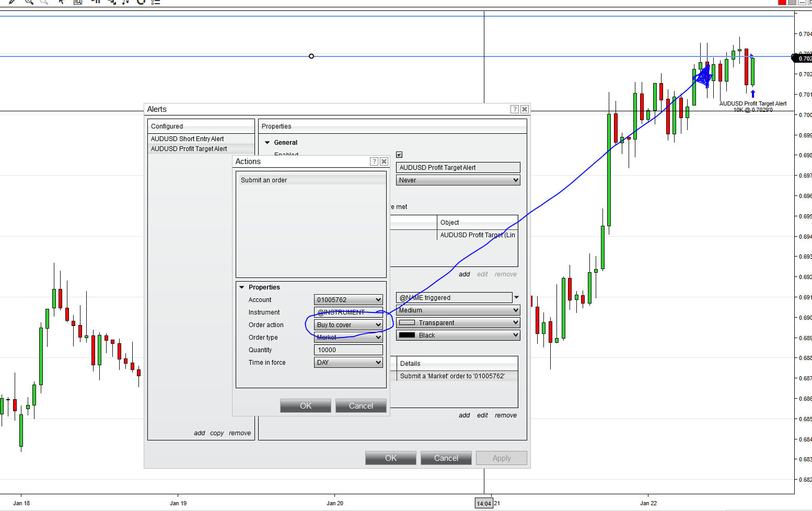
Task: Collapse the Properties section in Actions
Action: tap(242, 287)
